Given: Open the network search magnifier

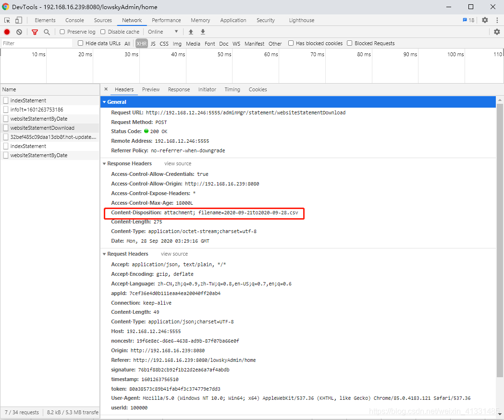Looking at the screenshot, I should (x=47, y=32).
